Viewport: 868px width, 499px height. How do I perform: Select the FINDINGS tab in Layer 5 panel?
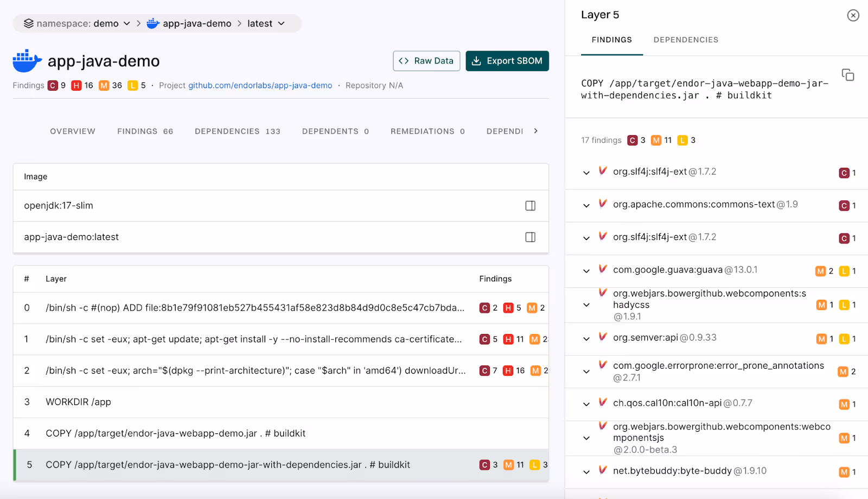612,40
